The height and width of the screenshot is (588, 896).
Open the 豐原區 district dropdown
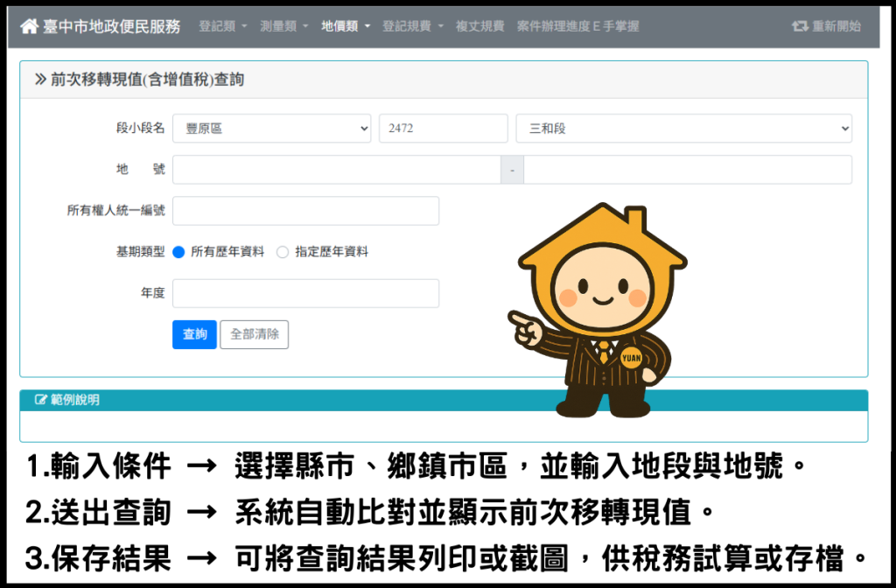(x=271, y=129)
